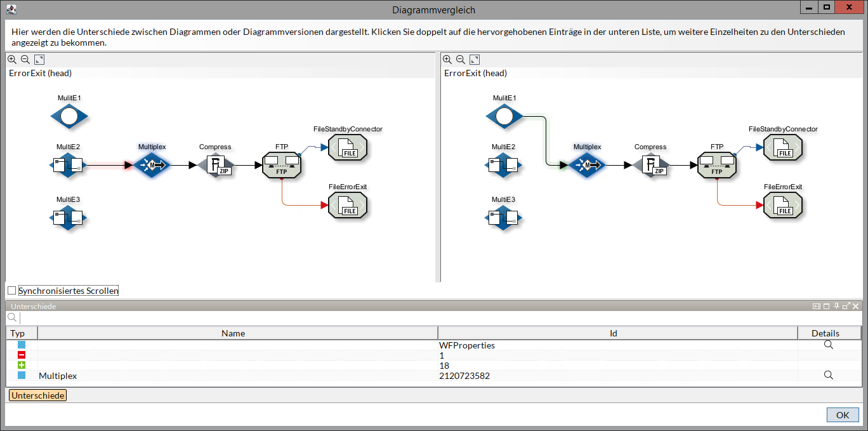Pin the Unterschiede panel
Image resolution: width=868 pixels, height=431 pixels.
[836, 306]
